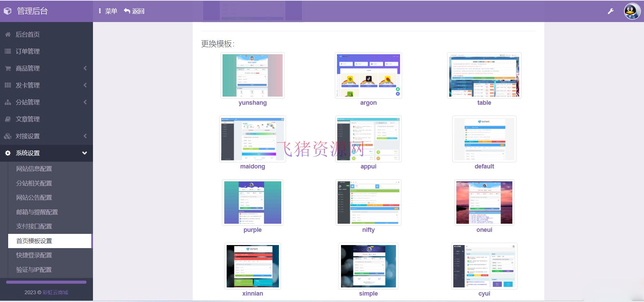Image resolution: width=644 pixels, height=302 pixels.
Task: Go to 后台首页
Action: 46,34
